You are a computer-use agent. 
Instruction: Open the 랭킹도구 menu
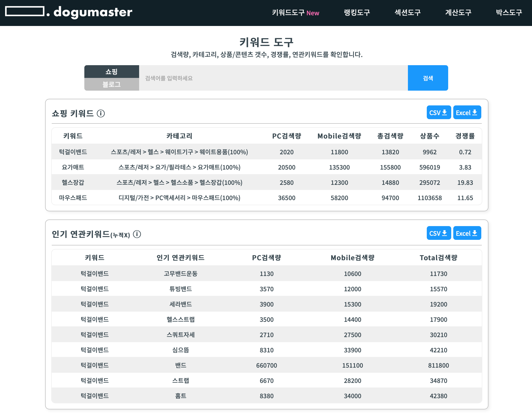point(357,12)
